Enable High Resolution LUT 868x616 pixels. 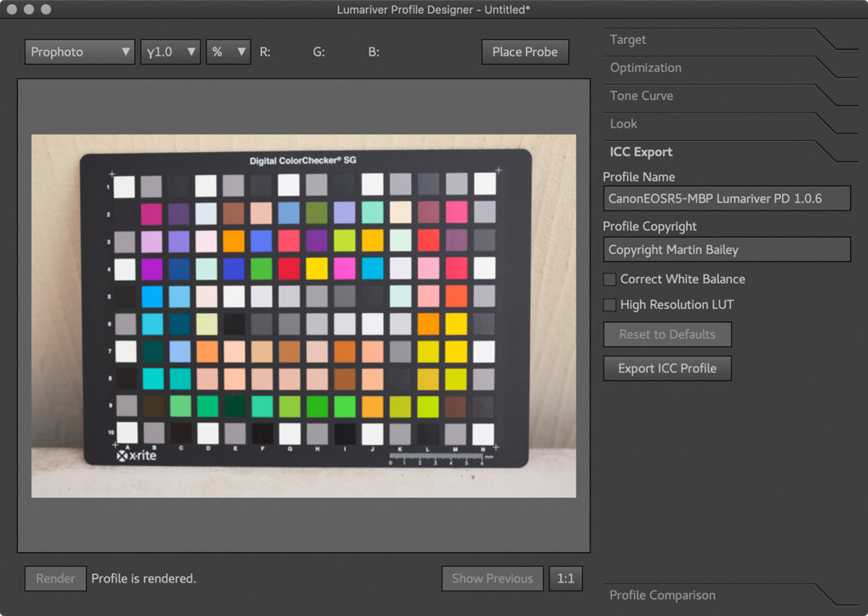[609, 305]
